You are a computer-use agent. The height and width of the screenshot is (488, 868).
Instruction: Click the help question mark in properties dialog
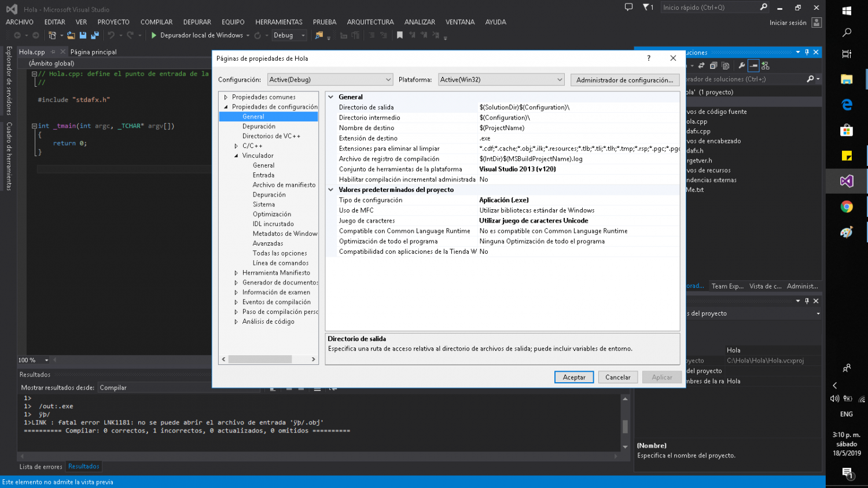(649, 58)
